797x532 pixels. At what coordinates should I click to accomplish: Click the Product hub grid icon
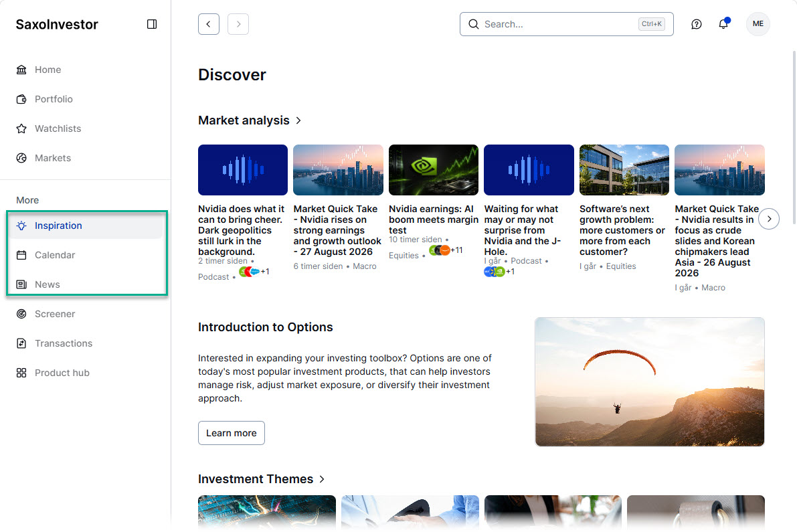21,373
